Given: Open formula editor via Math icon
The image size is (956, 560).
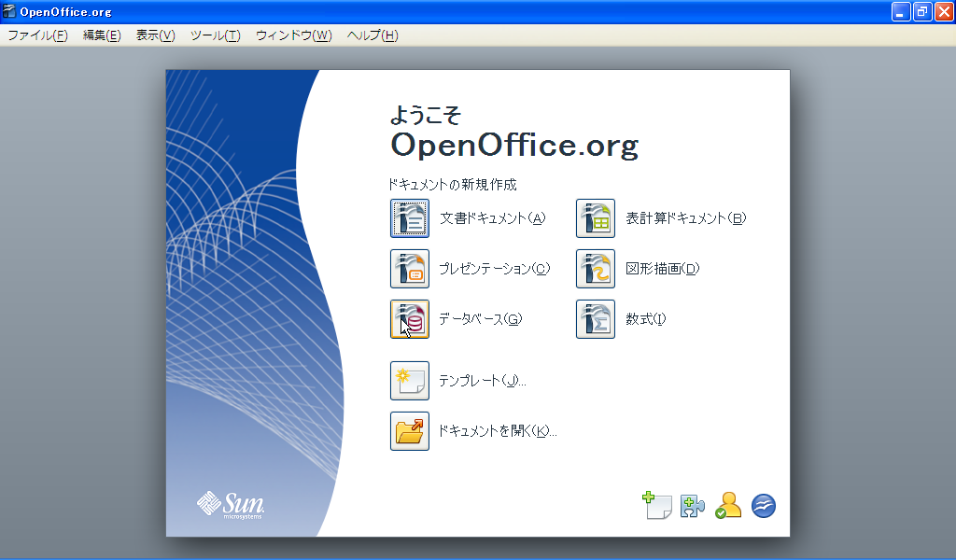Looking at the screenshot, I should point(596,319).
